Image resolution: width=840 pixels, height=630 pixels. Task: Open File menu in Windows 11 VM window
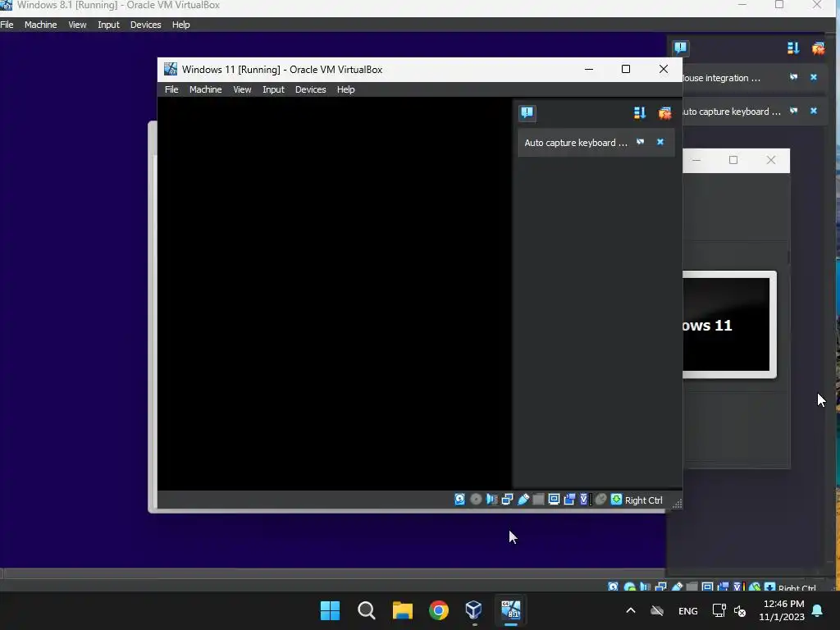click(x=171, y=89)
